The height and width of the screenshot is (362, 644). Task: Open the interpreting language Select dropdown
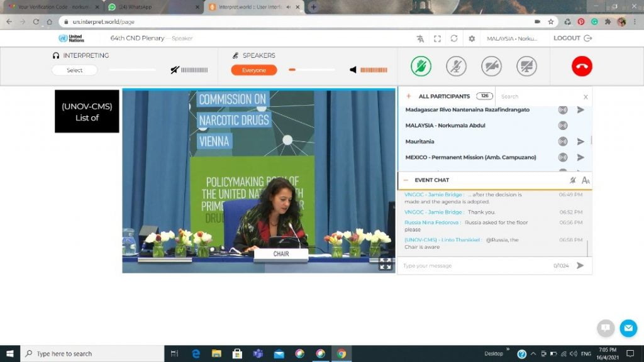pos(74,70)
